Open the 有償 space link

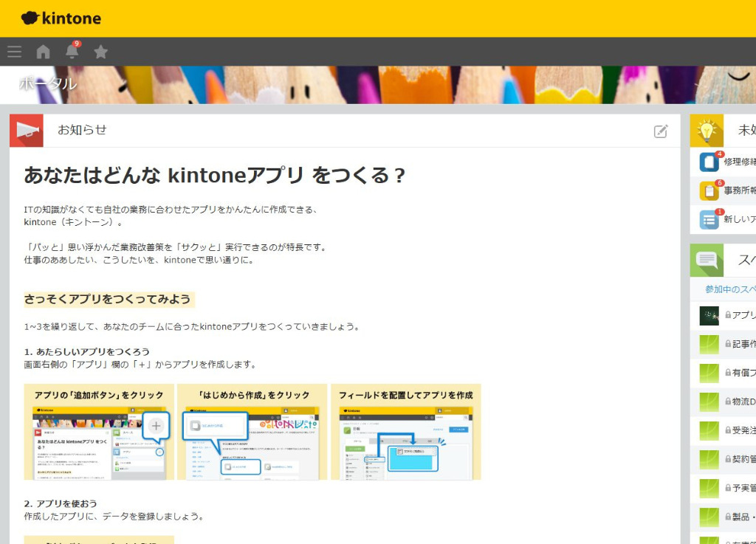(744, 373)
